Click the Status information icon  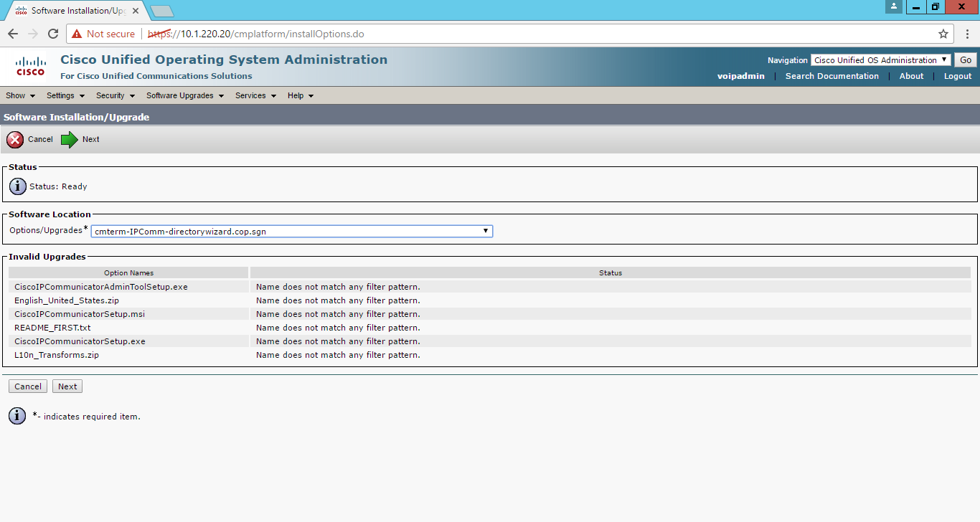(18, 186)
